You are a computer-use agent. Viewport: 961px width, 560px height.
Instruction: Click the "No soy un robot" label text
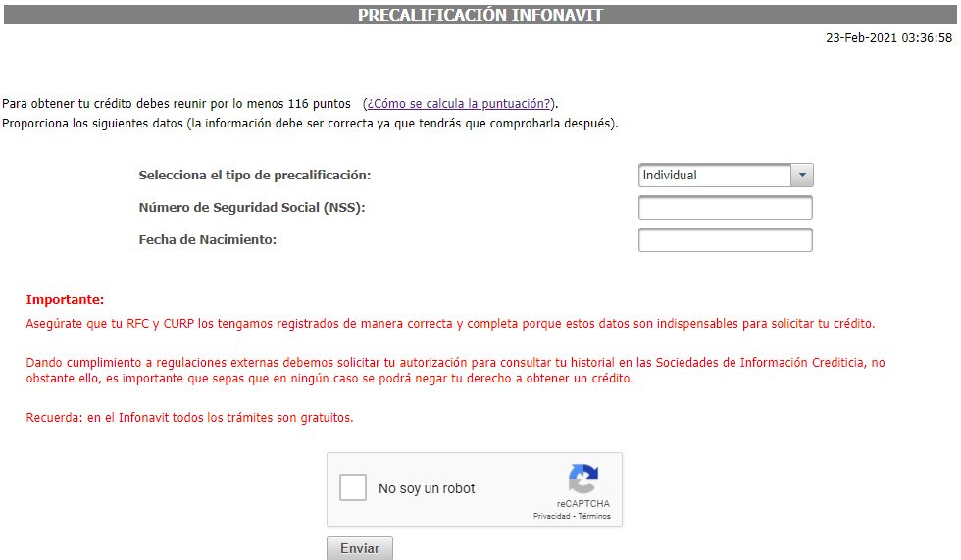pyautogui.click(x=427, y=488)
